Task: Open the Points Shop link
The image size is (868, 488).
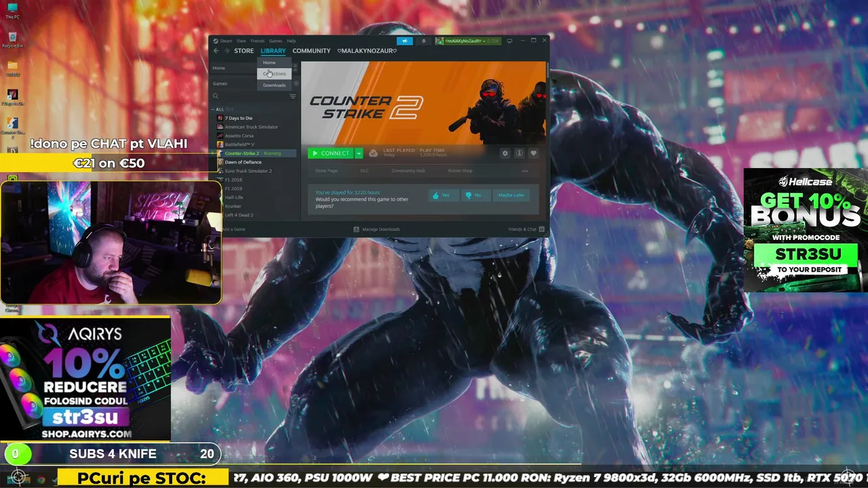Action: pos(460,171)
